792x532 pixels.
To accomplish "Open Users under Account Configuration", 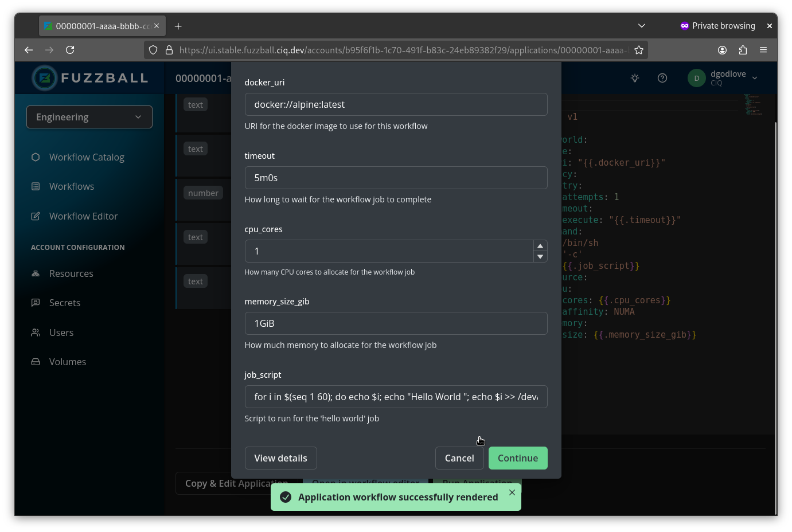I will [x=61, y=332].
